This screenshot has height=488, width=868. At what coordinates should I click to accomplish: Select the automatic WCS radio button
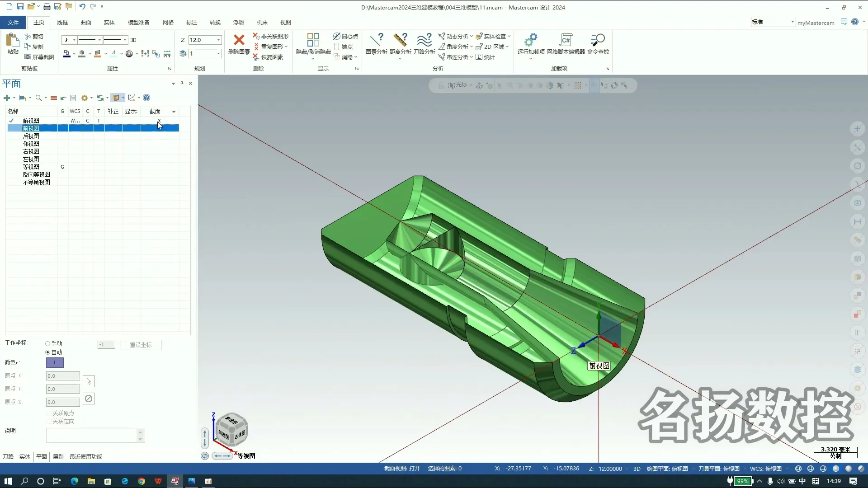point(48,352)
